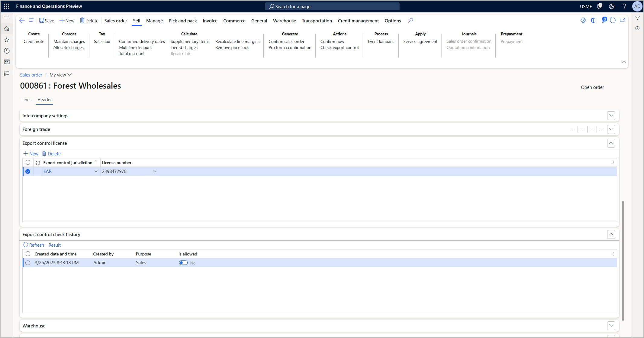The image size is (644, 338).
Task: Expand the Foreign trade section
Action: [611, 129]
